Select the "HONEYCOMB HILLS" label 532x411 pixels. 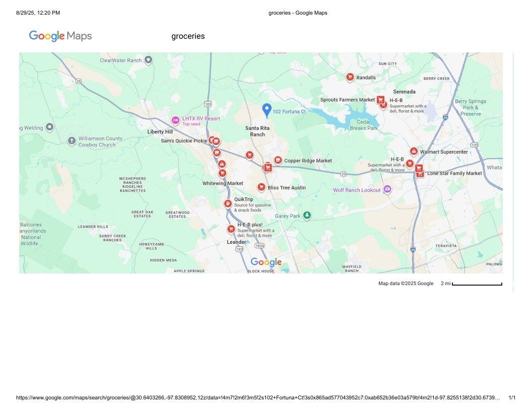[152, 246]
